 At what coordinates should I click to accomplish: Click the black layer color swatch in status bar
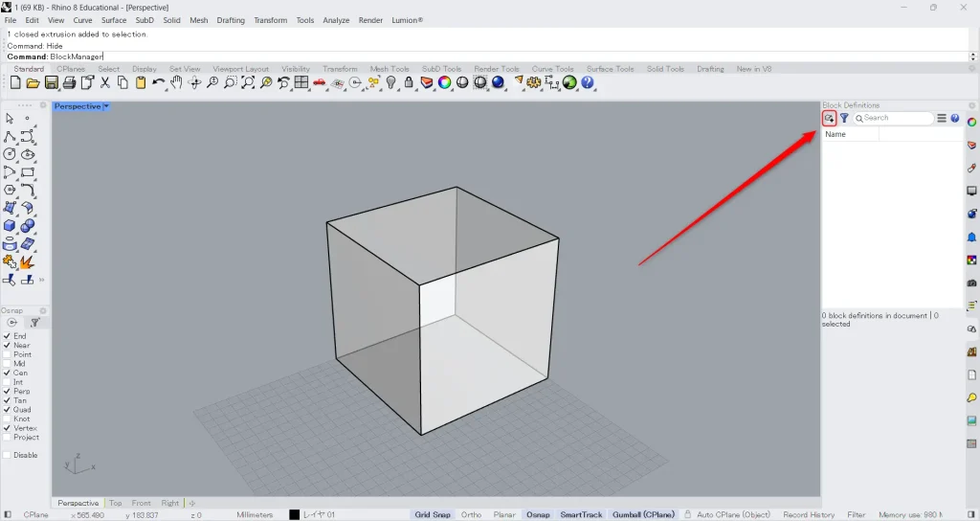pos(295,514)
